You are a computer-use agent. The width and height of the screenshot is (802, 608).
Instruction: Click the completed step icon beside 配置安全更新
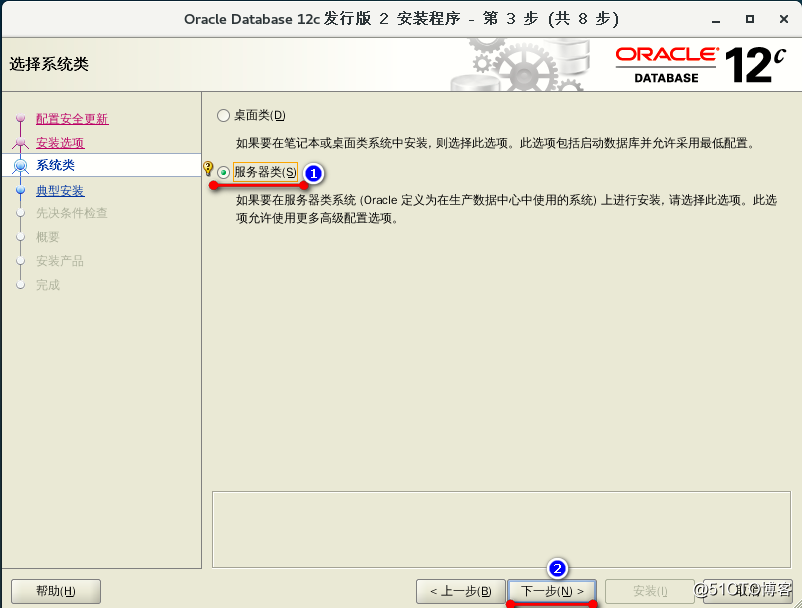click(x=21, y=117)
